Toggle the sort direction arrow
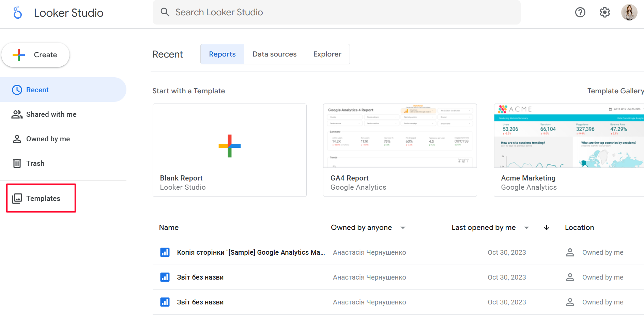The height and width of the screenshot is (315, 644). tap(547, 227)
